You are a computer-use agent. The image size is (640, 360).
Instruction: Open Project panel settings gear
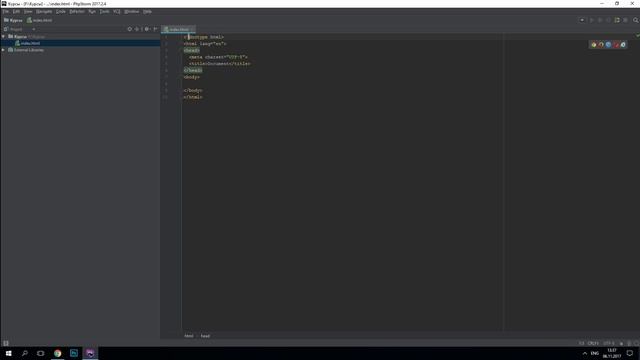(147, 29)
